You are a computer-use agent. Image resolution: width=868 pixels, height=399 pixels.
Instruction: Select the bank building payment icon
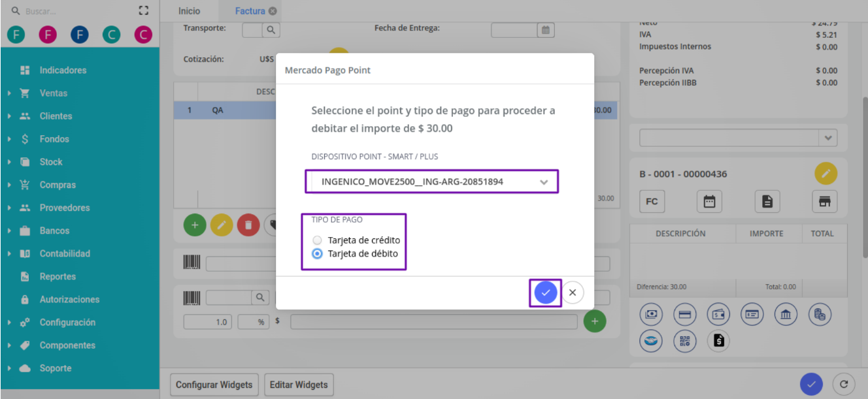pos(786,315)
